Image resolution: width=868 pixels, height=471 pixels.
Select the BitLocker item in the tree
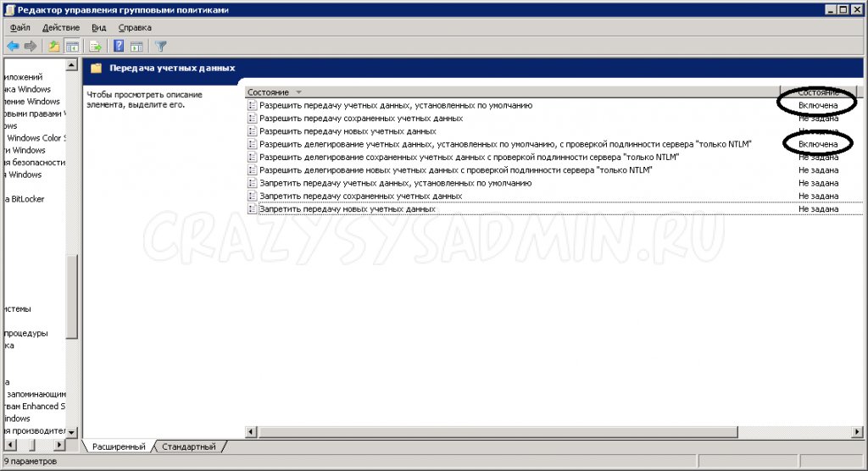coord(27,199)
